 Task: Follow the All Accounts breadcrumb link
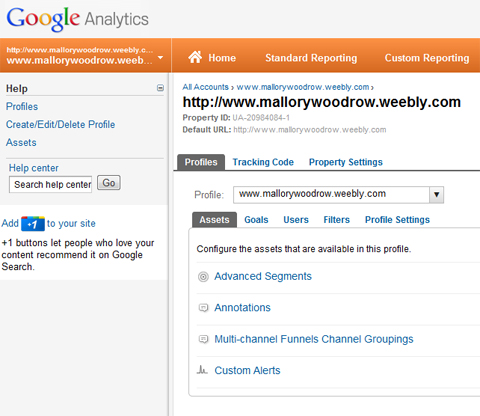[x=205, y=87]
